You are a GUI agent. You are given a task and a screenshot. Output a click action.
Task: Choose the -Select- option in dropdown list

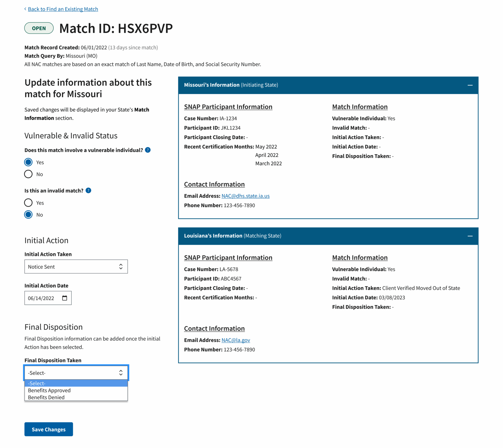pos(37,383)
